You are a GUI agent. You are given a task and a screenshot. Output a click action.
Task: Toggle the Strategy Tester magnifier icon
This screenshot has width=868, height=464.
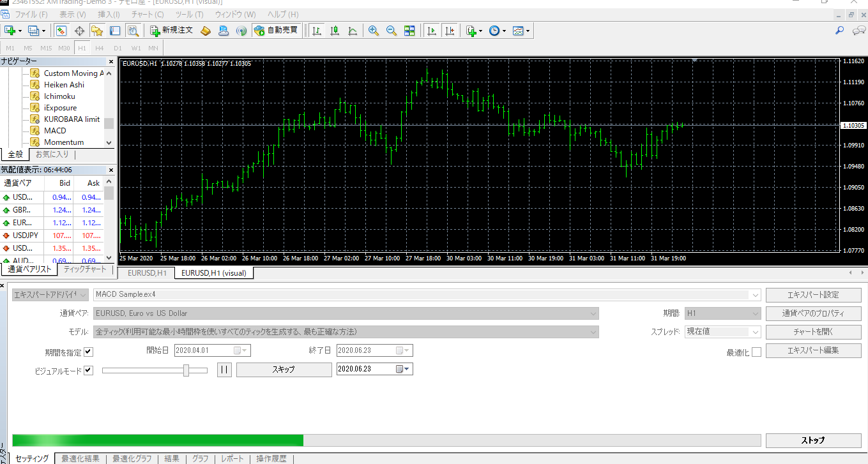coord(133,30)
